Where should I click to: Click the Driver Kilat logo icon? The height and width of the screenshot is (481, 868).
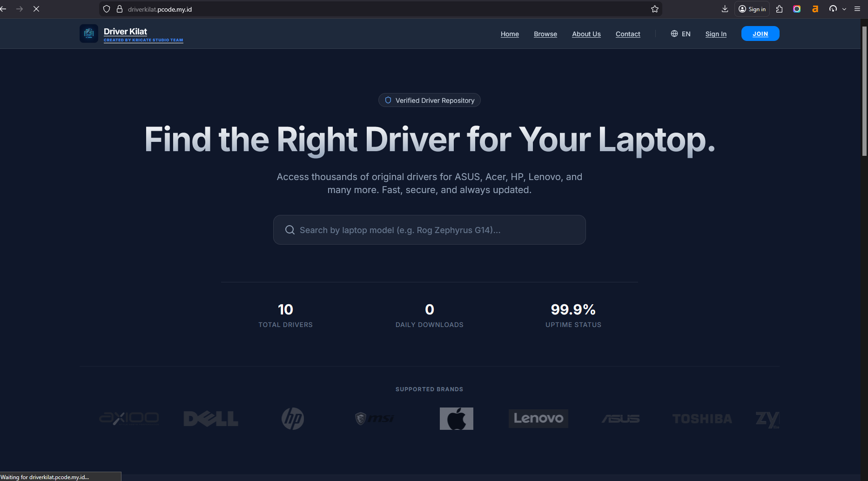coord(88,33)
